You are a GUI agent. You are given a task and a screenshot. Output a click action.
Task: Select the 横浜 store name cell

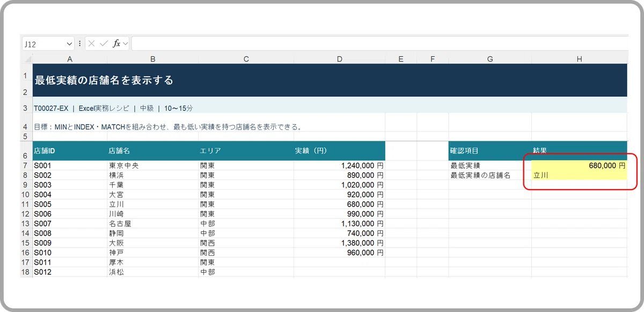[152, 176]
